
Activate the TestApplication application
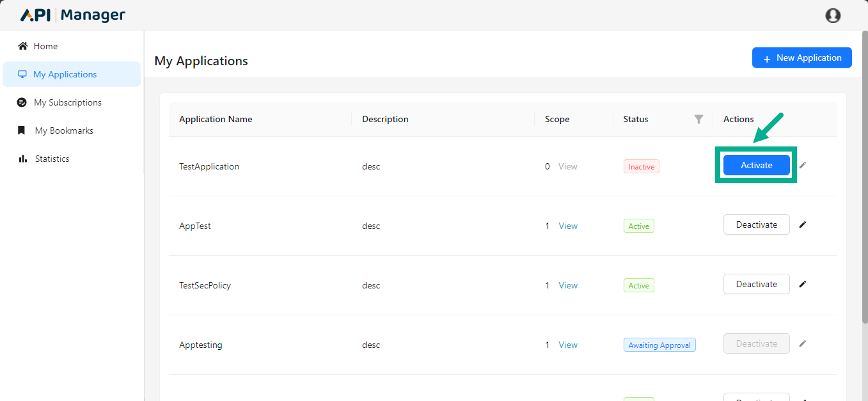[x=756, y=165]
